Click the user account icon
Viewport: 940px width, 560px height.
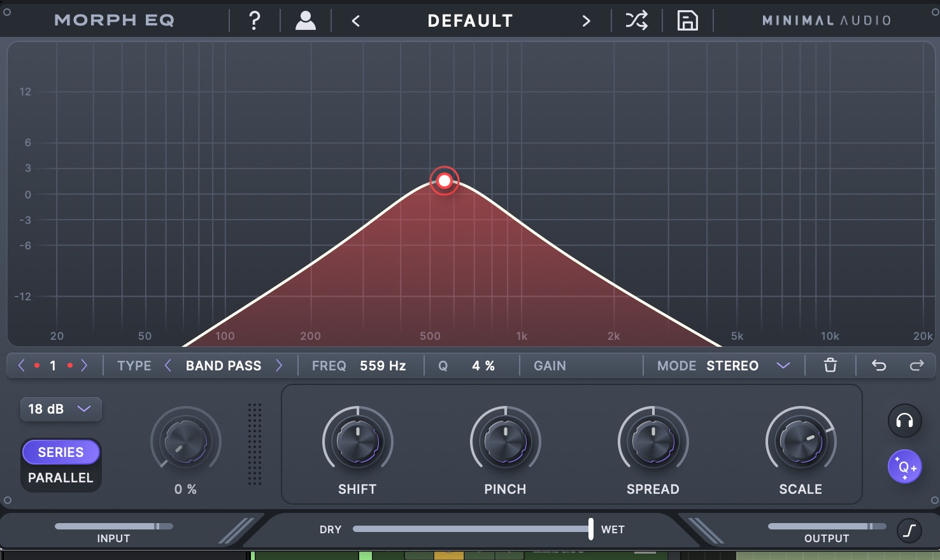[305, 20]
